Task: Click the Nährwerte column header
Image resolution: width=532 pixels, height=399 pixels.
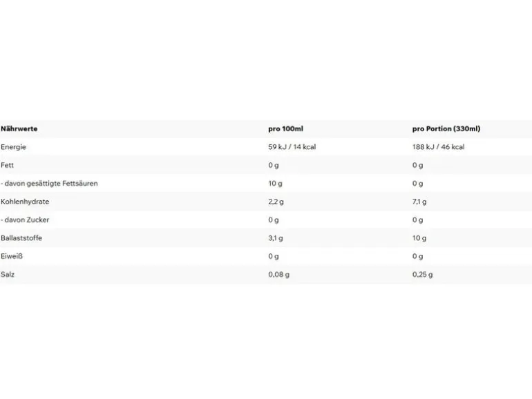Action: tap(19, 129)
